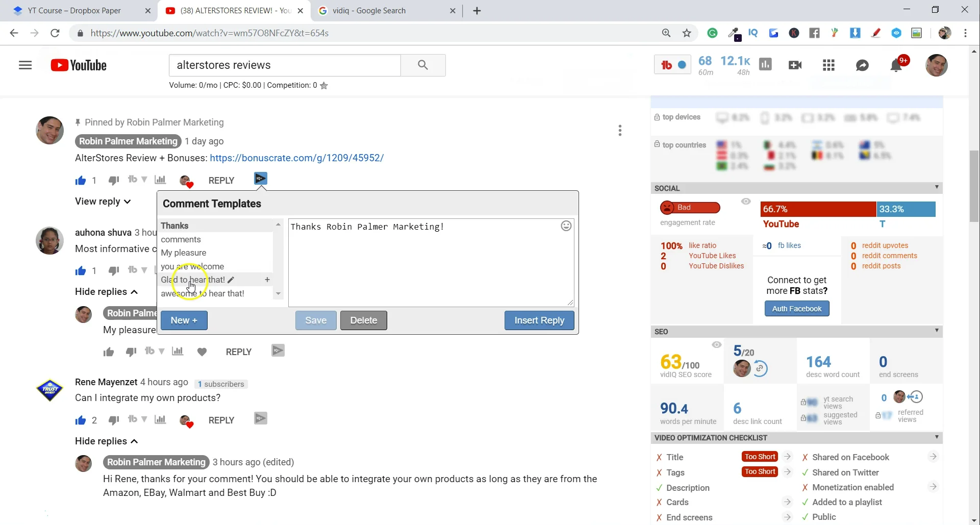This screenshot has width=980, height=525.
Task: Click the YouTube search input field
Action: (285, 65)
